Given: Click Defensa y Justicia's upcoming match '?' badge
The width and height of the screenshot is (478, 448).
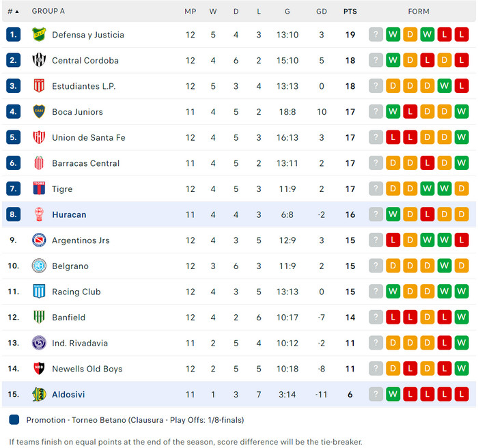Looking at the screenshot, I should tap(376, 35).
